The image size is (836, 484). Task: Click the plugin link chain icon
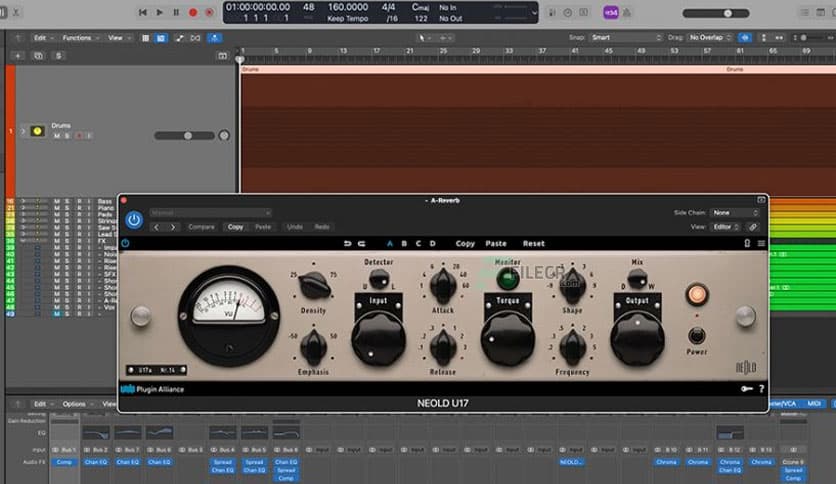point(753,227)
